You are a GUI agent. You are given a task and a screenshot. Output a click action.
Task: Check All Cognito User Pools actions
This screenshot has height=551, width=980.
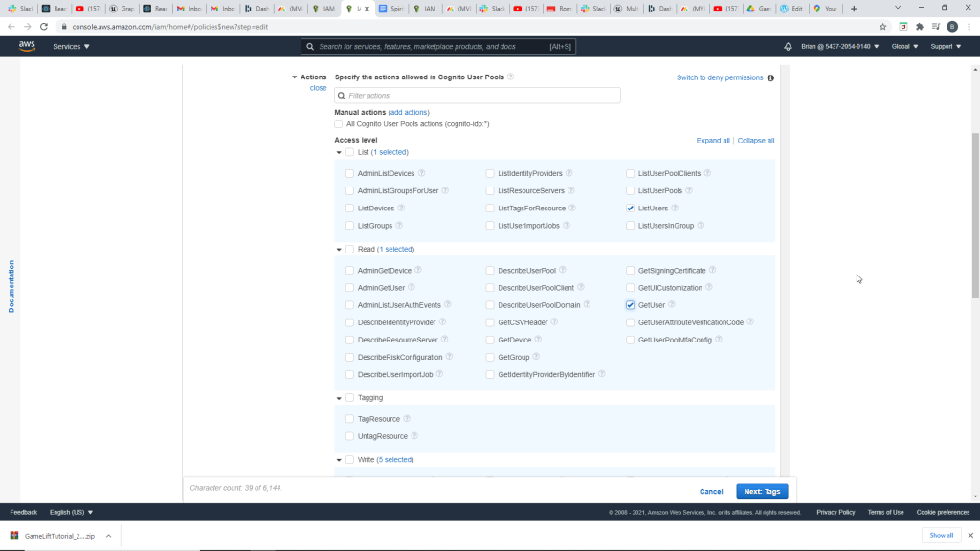coord(339,124)
